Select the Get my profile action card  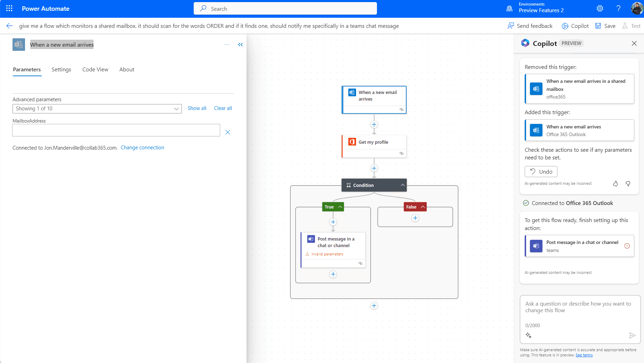point(374,142)
